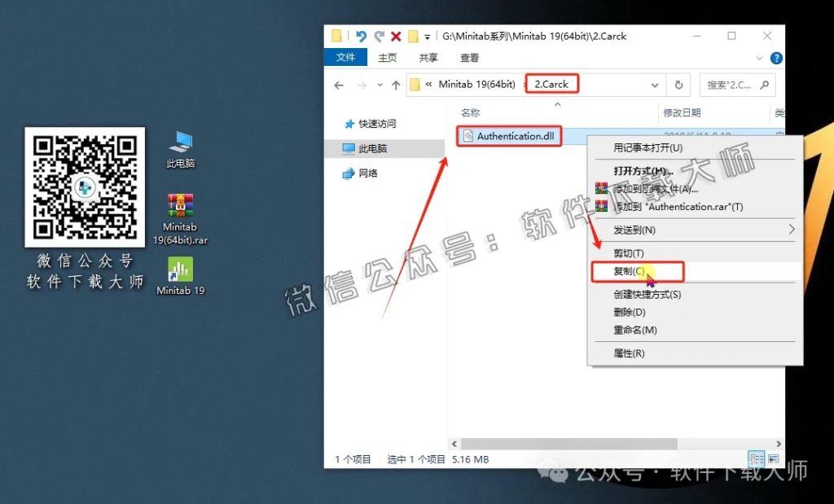834x504 pixels.
Task: Switch to the 主页 ribbon tab
Action: coord(386,58)
